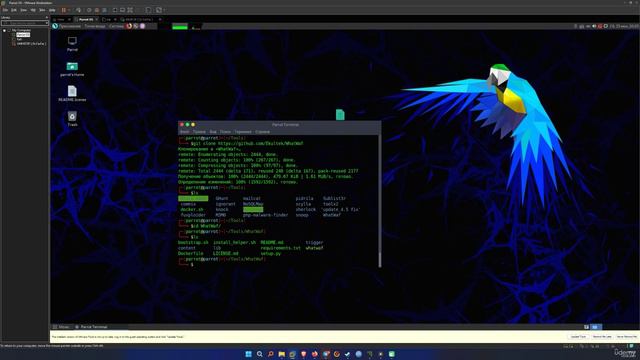Click the Library search input field
Image resolution: width=640 pixels, height=360 pixels.
(x=24, y=23)
